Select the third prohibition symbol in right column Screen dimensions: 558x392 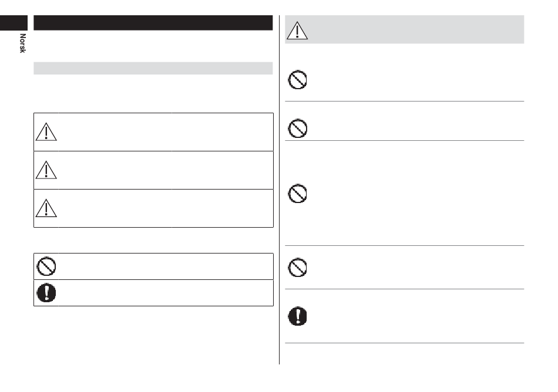(298, 194)
